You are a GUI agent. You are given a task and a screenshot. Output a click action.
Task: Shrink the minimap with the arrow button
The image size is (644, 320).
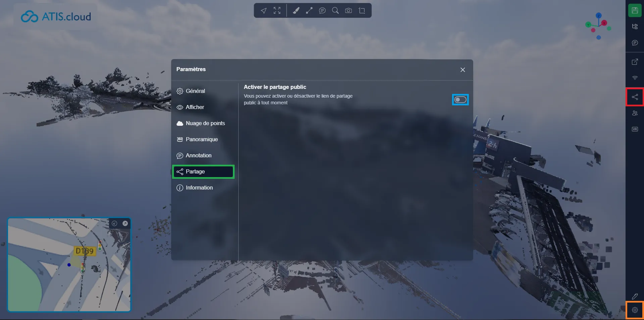point(114,223)
